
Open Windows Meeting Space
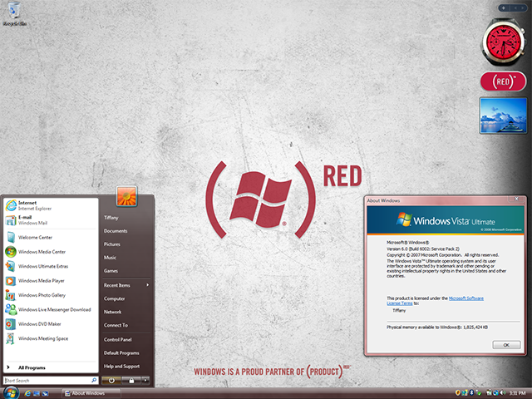tap(42, 338)
